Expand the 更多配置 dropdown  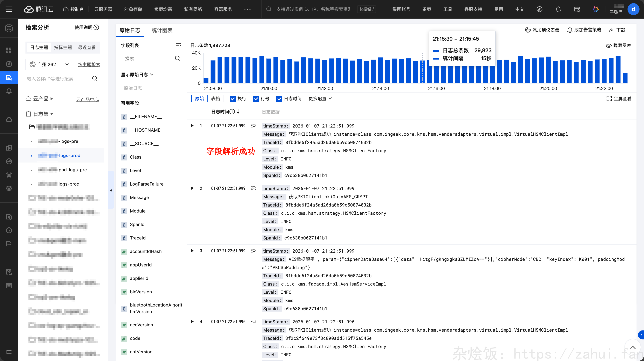320,98
